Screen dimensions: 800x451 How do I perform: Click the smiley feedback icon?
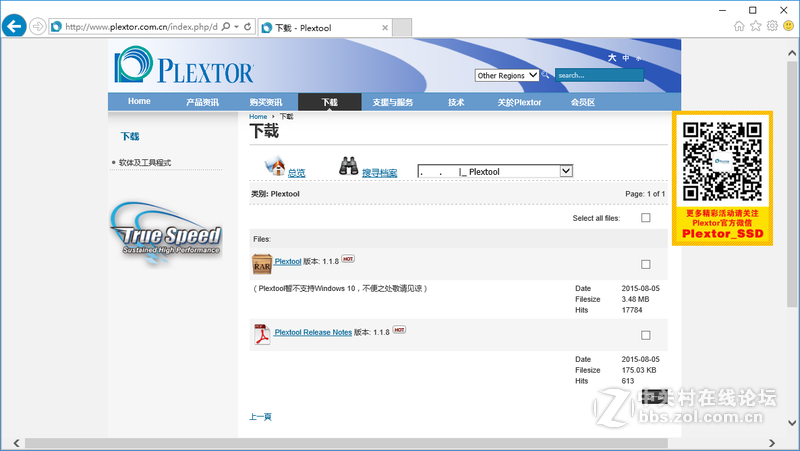point(788,26)
